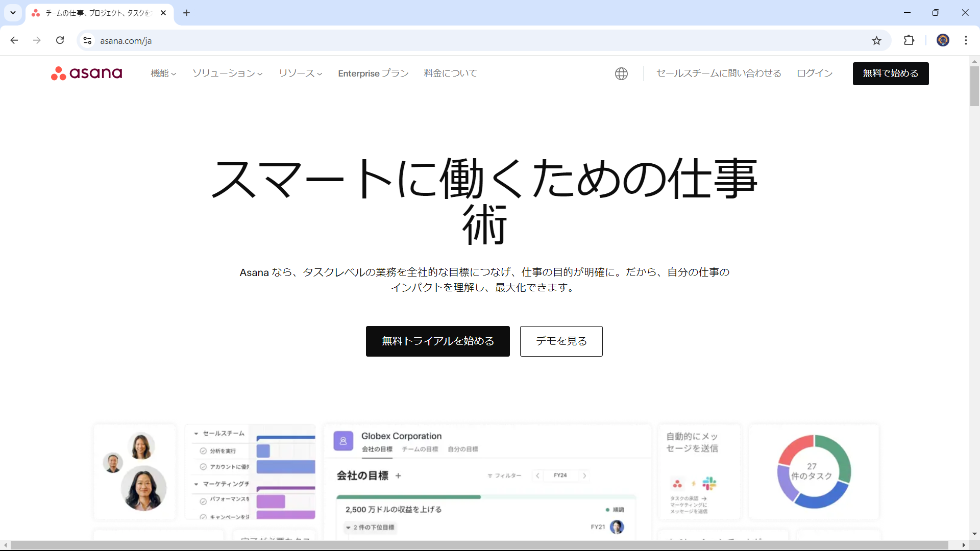Click the browser forward arrow

click(37, 40)
